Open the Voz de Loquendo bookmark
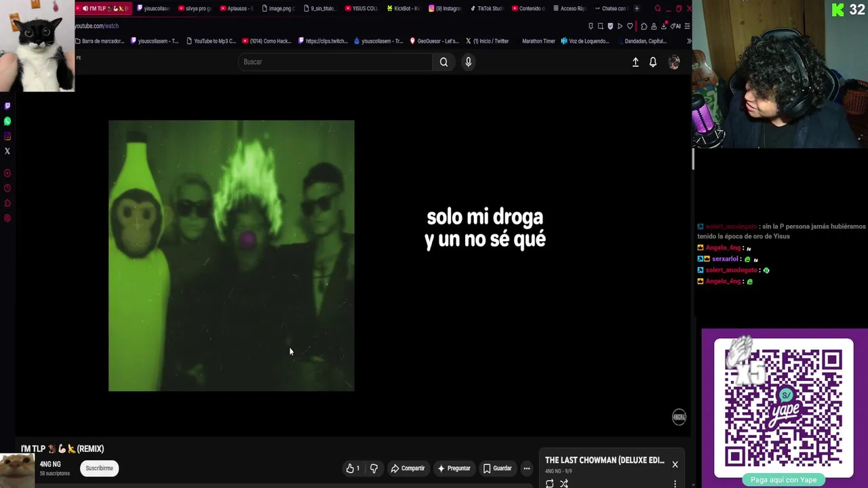The height and width of the screenshot is (488, 868). pyautogui.click(x=585, y=41)
